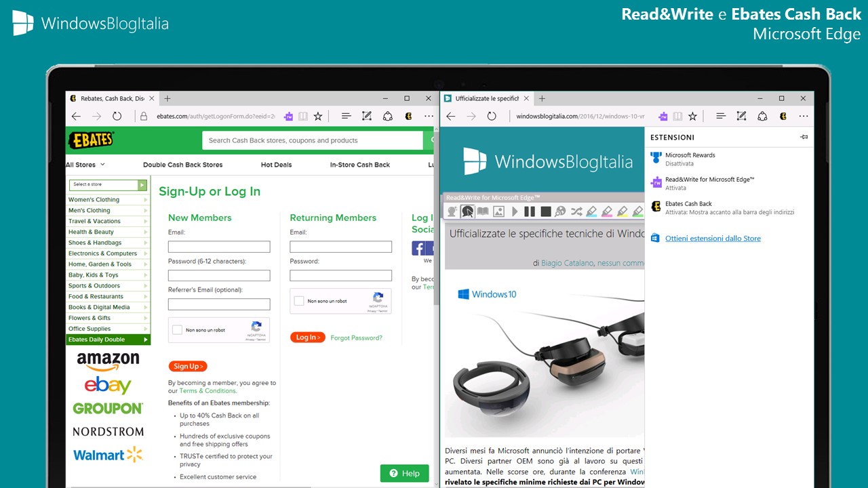Favorite the ebates.com page with star icon
Screen dimensions: 868x488
[x=318, y=116]
